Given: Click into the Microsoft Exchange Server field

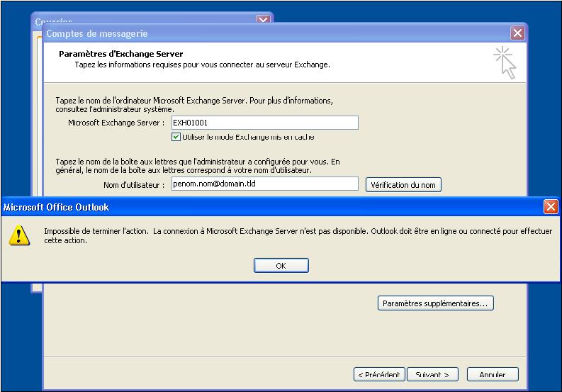Looking at the screenshot, I should (x=265, y=123).
